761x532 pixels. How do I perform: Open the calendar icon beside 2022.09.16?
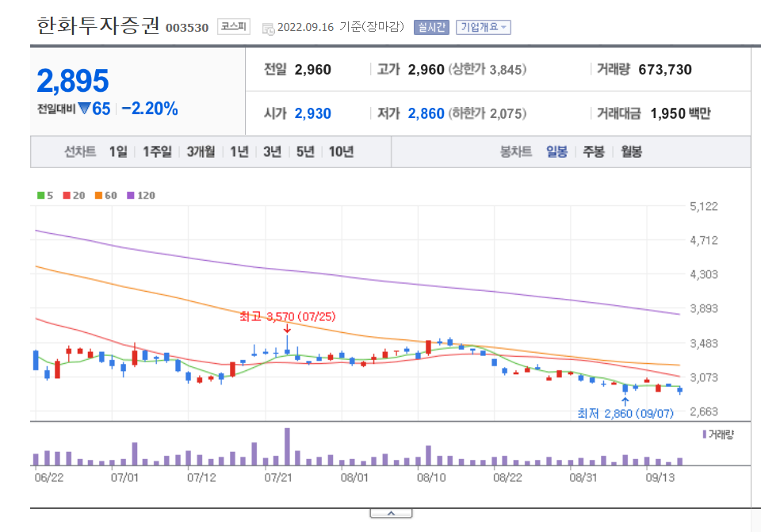(268, 29)
